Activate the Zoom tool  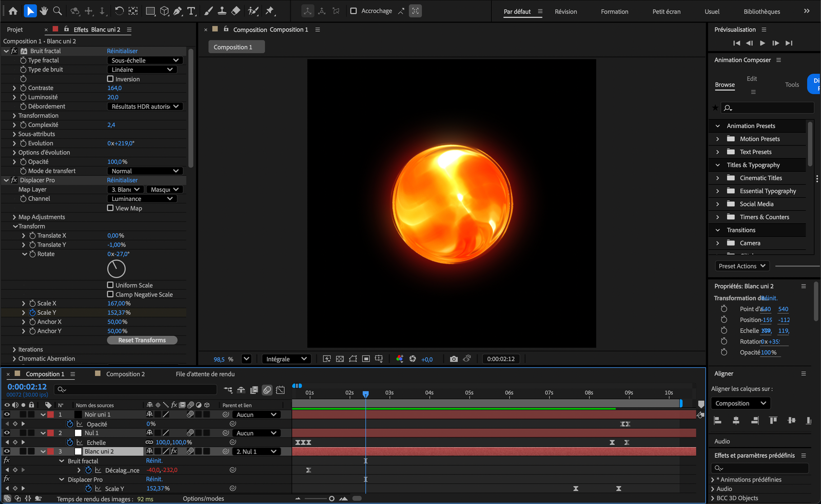coord(57,11)
